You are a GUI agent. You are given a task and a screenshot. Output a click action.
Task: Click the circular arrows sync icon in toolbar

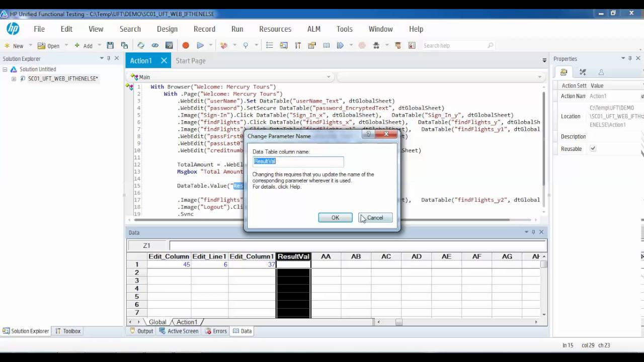point(141,45)
